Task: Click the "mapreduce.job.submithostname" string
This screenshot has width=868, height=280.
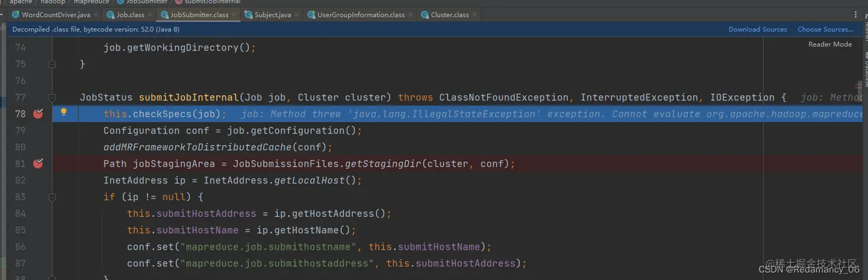Action: click(x=269, y=247)
